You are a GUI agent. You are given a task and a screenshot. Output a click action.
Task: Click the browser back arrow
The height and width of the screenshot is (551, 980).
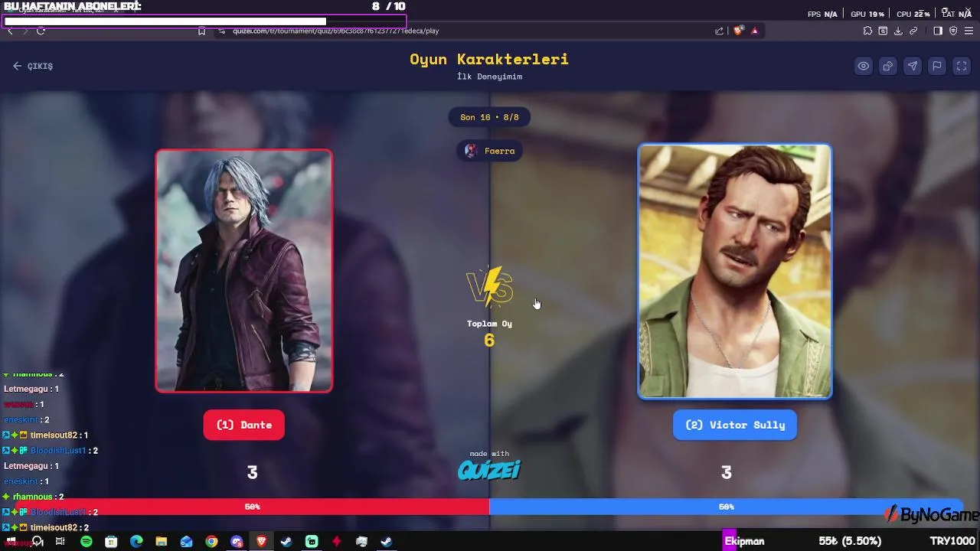pyautogui.click(x=10, y=31)
